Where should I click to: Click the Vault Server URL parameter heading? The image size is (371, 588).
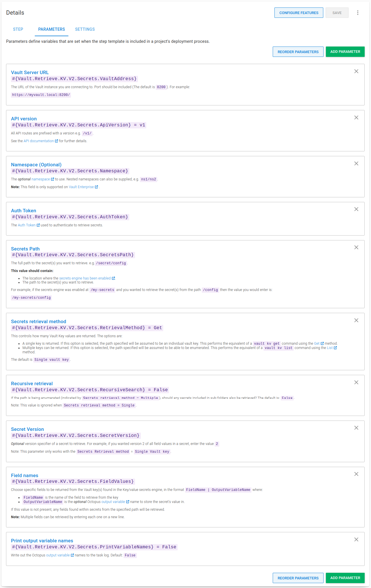[x=30, y=73]
